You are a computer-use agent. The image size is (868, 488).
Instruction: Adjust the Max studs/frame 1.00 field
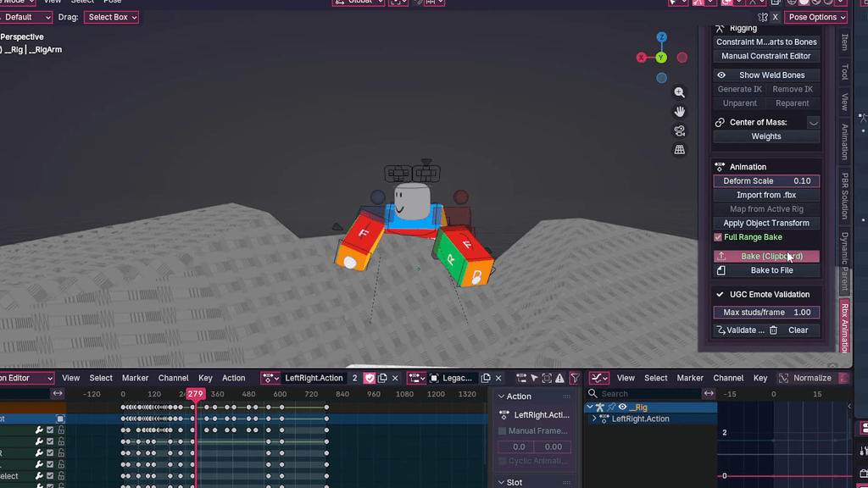coord(766,312)
